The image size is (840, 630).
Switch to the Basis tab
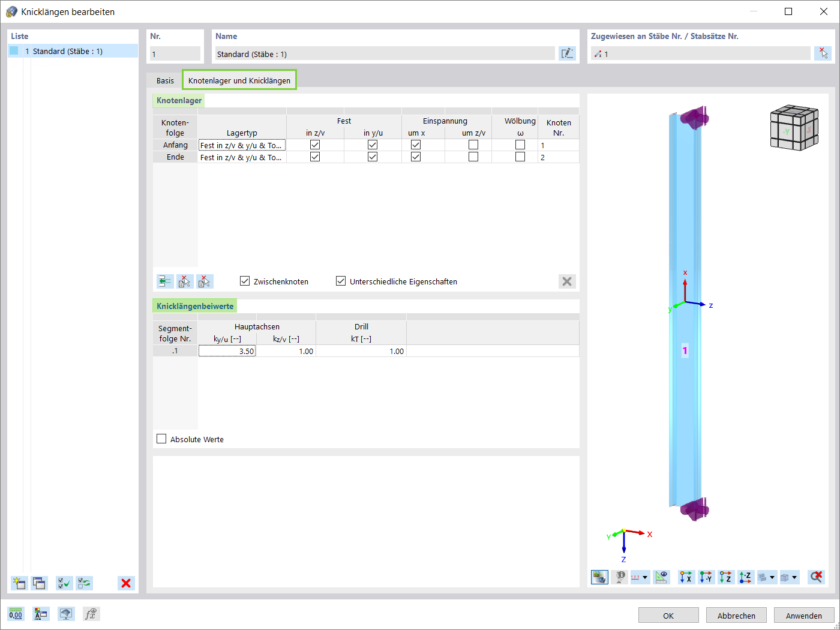[165, 80]
